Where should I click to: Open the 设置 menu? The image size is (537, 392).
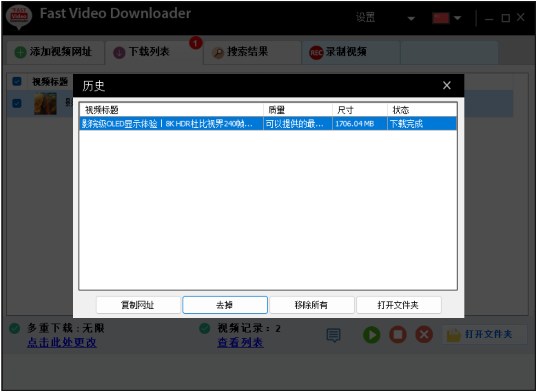pos(365,17)
